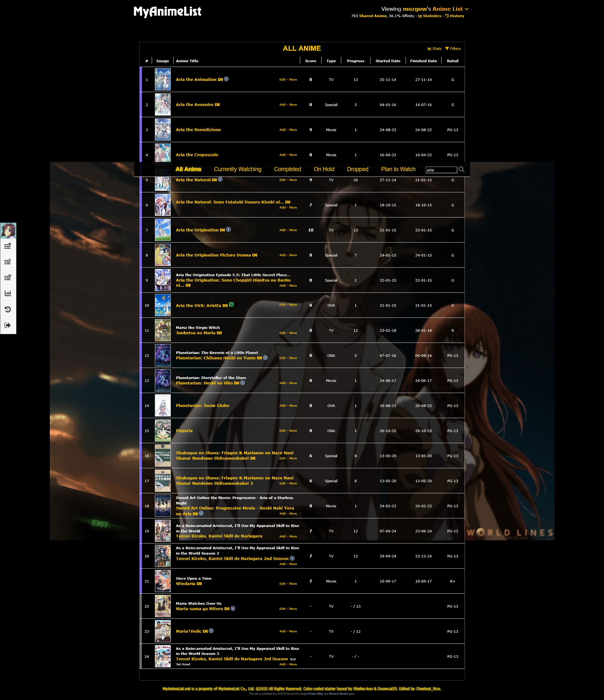Sort the list by the Score column header

[x=311, y=61]
